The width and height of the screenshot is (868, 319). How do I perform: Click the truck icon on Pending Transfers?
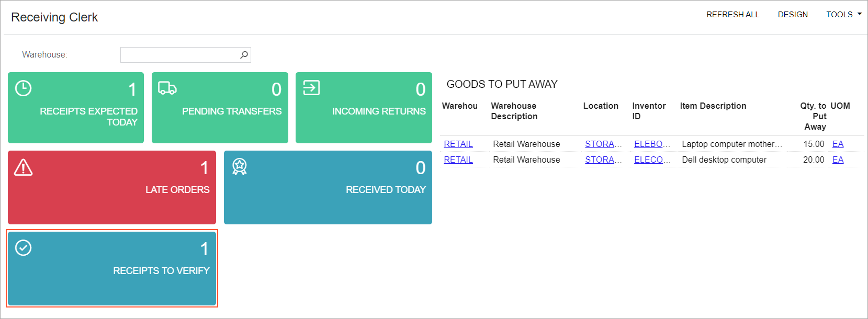[167, 88]
